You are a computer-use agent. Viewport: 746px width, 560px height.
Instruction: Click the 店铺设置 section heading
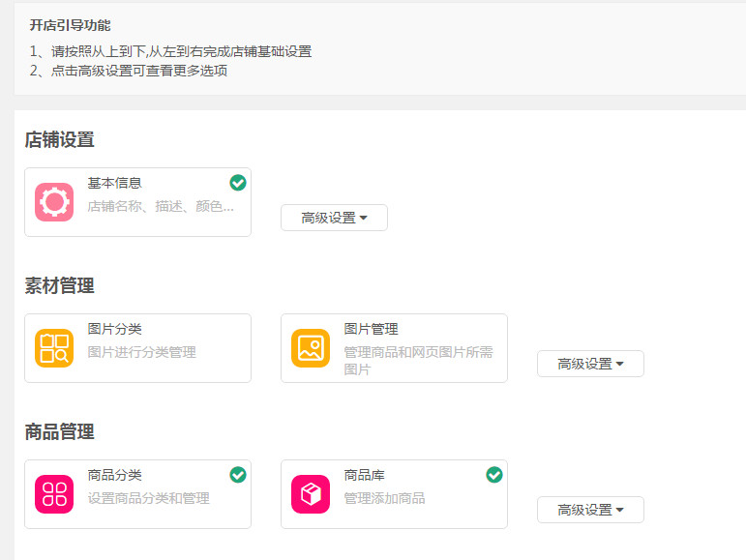59,139
